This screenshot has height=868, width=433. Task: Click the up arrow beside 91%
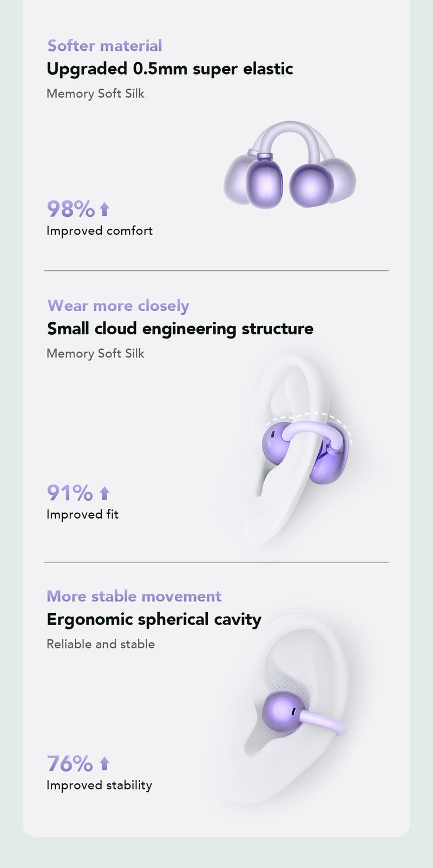[x=105, y=493]
